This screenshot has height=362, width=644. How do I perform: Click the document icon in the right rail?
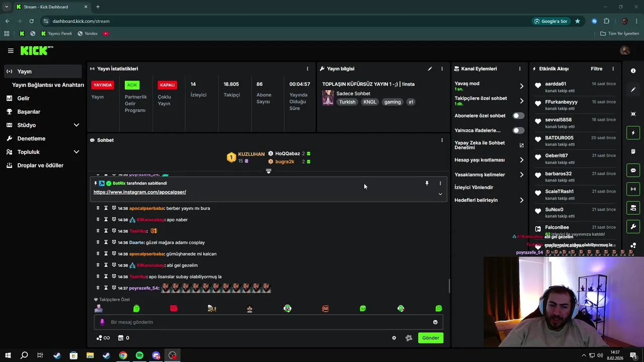[633, 151]
